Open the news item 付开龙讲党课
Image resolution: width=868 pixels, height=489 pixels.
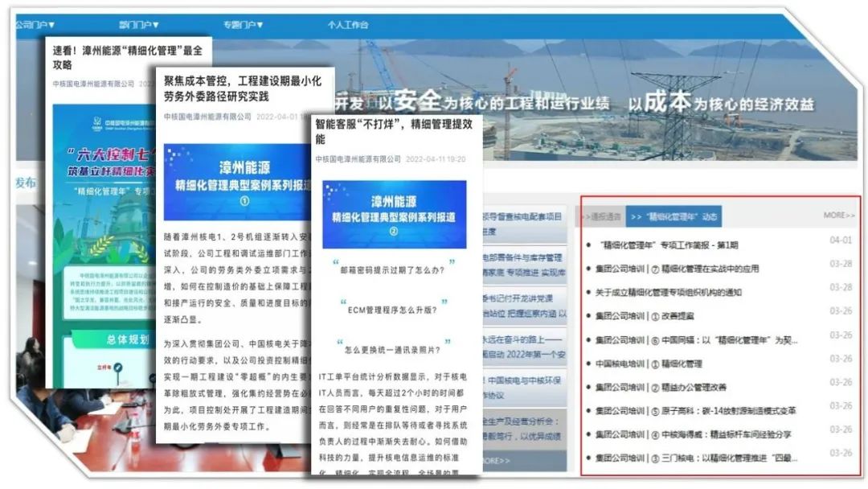[524, 306]
